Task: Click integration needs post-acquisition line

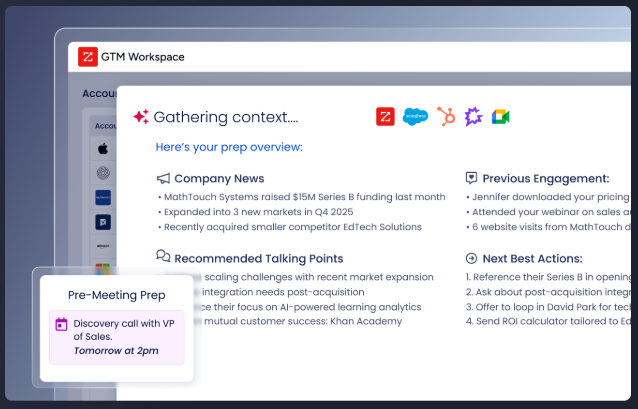Action: point(283,292)
